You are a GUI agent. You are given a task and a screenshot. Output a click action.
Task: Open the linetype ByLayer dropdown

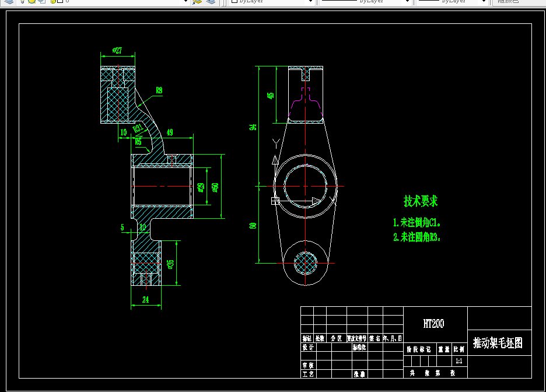click(x=365, y=1)
